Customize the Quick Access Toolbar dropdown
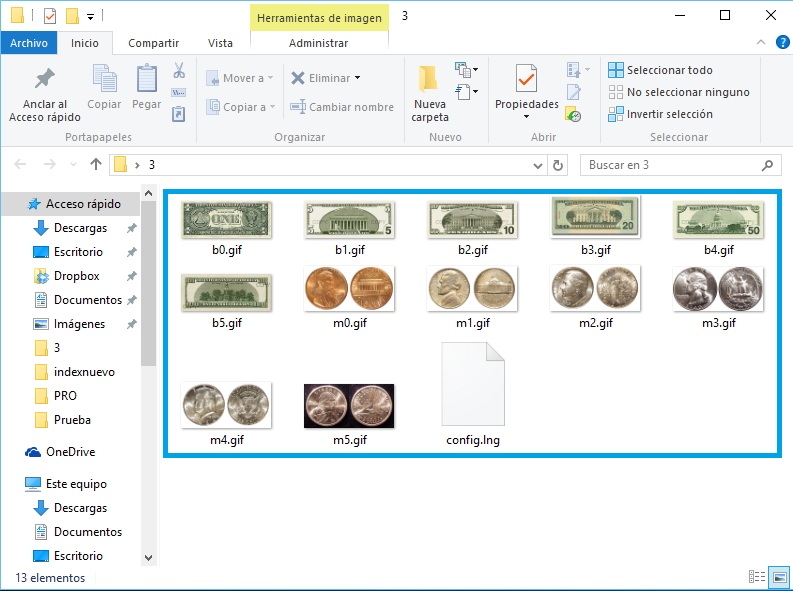This screenshot has width=793, height=591. click(x=91, y=17)
